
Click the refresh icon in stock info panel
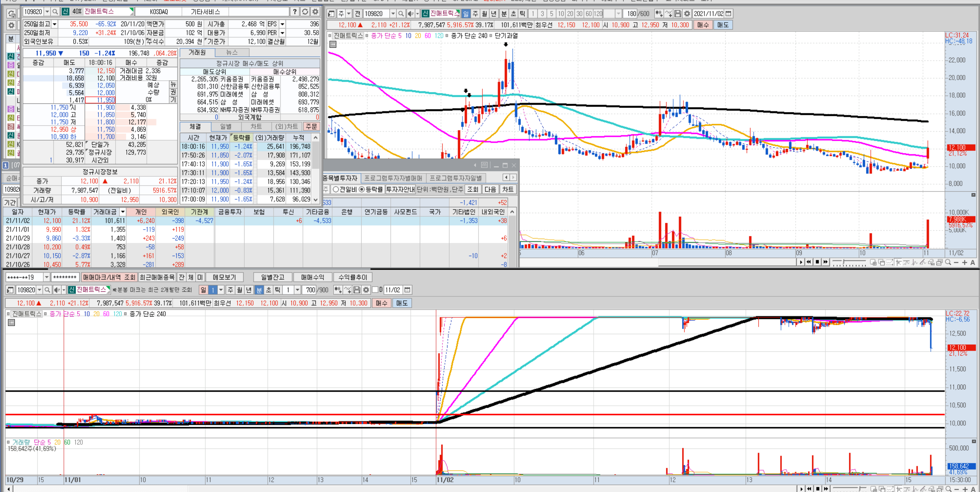[305, 12]
